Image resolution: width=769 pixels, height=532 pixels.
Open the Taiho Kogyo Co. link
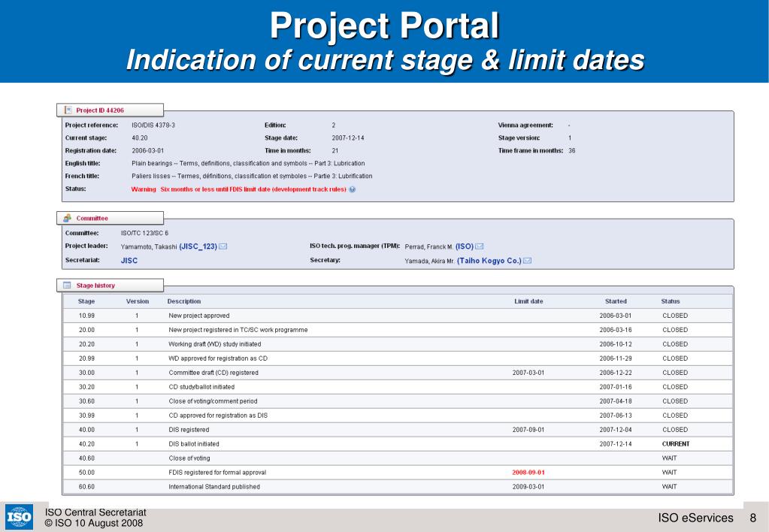(x=489, y=261)
